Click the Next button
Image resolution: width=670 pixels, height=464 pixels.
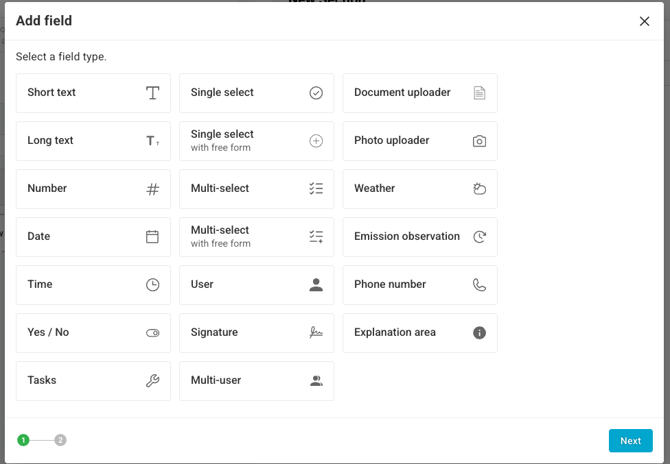630,441
